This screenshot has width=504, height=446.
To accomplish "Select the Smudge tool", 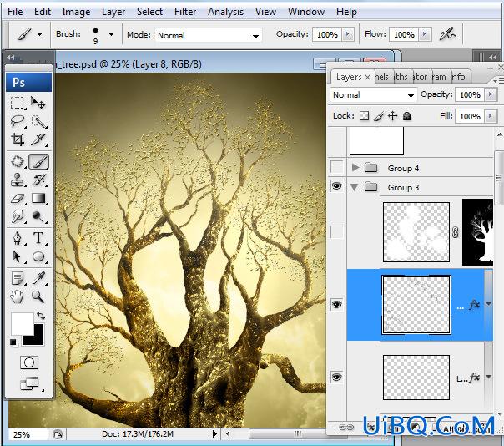I will coord(18,216).
